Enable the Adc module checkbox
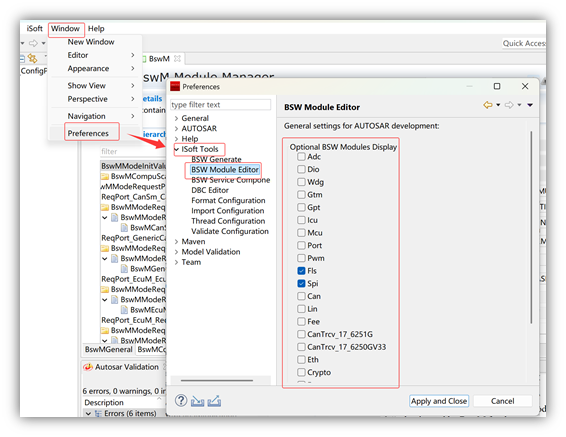Screen dimensions: 566x437 point(301,157)
